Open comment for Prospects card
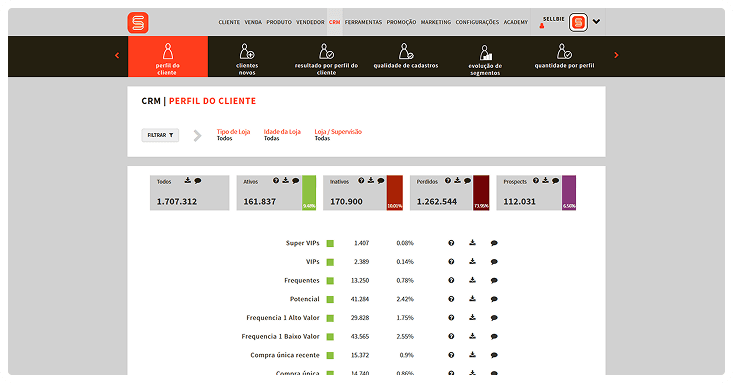This screenshot has height=383, width=733. [x=555, y=181]
